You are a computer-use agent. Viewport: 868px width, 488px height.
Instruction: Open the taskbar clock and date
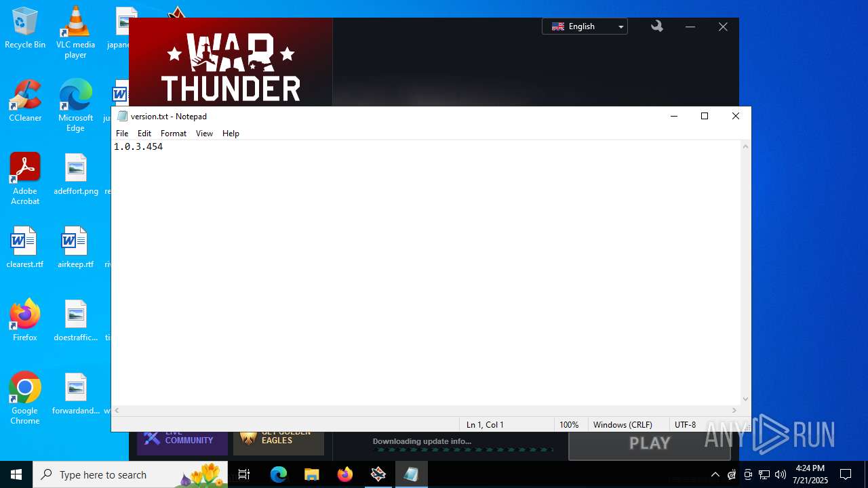810,474
